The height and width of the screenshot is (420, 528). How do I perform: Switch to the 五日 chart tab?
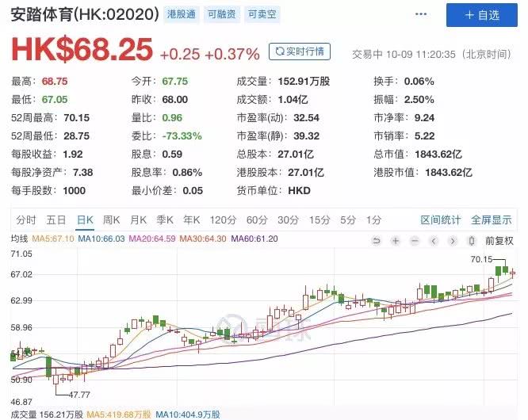[56, 220]
